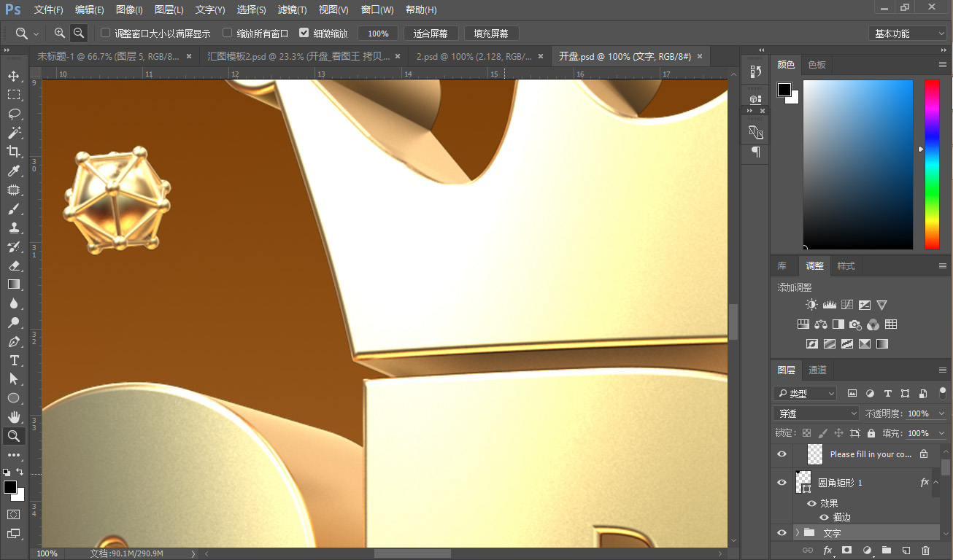
Task: Filter layers by type layers
Action: (887, 394)
